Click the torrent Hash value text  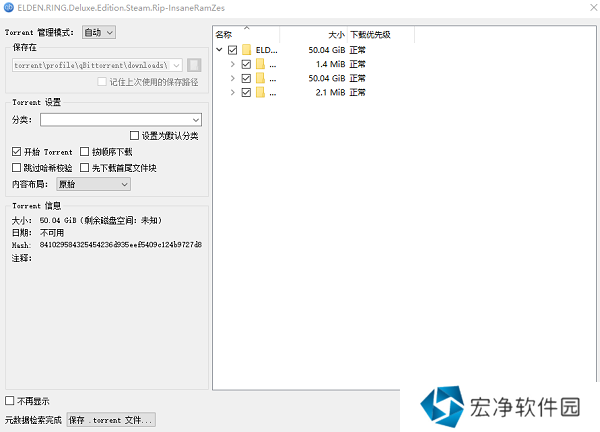[x=121, y=245]
